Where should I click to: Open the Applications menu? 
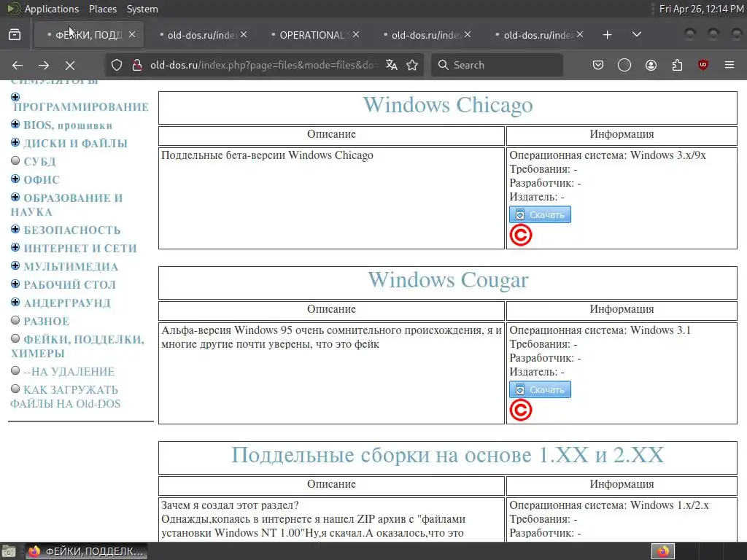(52, 9)
